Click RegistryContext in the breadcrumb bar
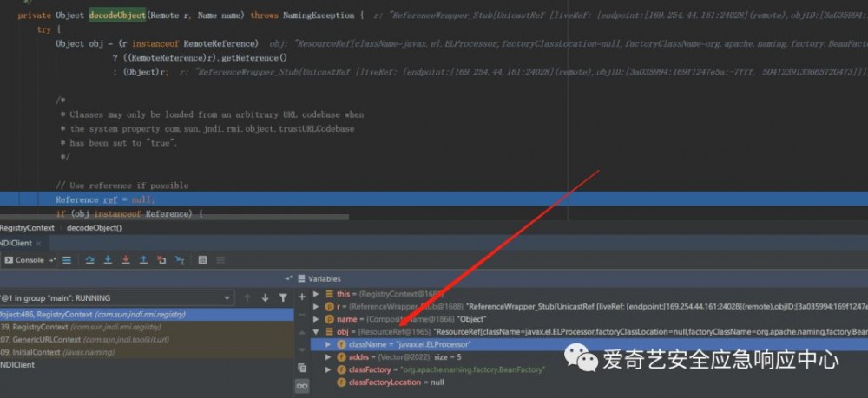The width and height of the screenshot is (868, 398). (27, 228)
